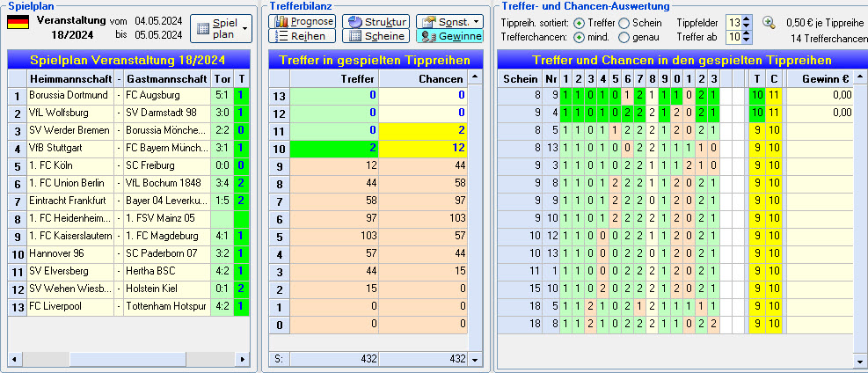The width and height of the screenshot is (868, 373).
Task: Click '14 Trefferchancen' status text
Action: (830, 38)
